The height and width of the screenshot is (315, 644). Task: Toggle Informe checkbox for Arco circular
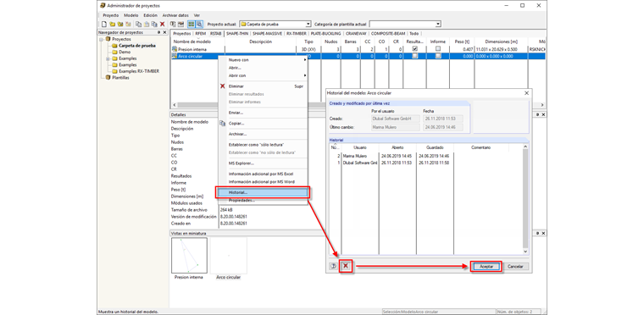coord(438,56)
